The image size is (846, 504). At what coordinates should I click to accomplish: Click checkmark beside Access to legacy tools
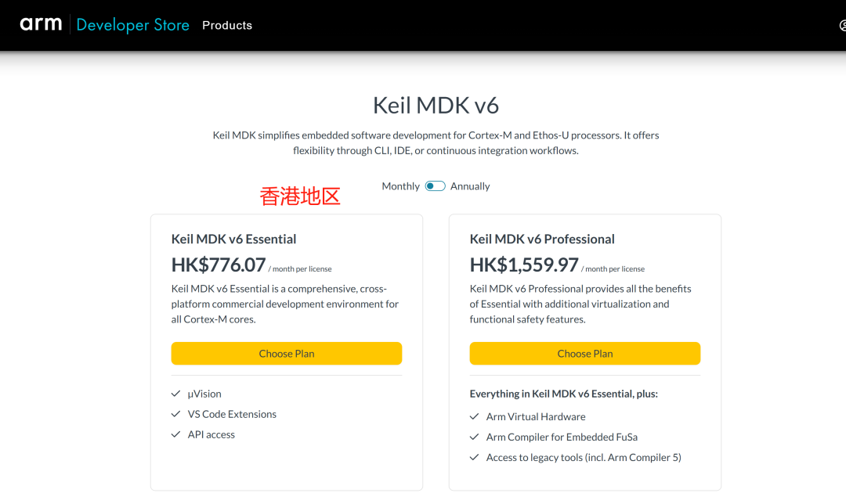coord(474,458)
